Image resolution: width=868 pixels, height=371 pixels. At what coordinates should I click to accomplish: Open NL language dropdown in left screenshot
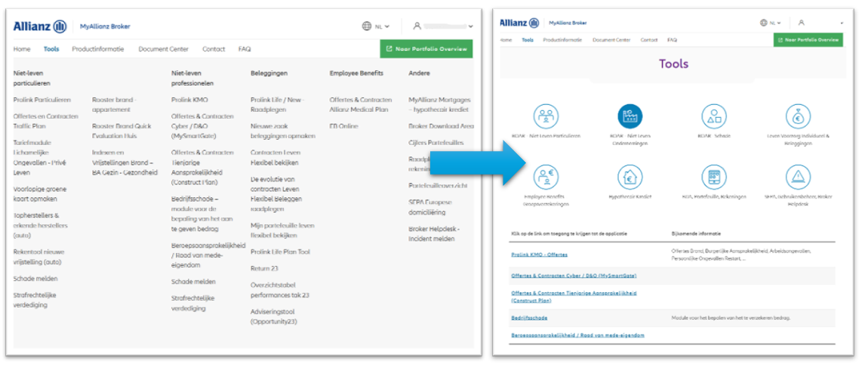(x=375, y=26)
